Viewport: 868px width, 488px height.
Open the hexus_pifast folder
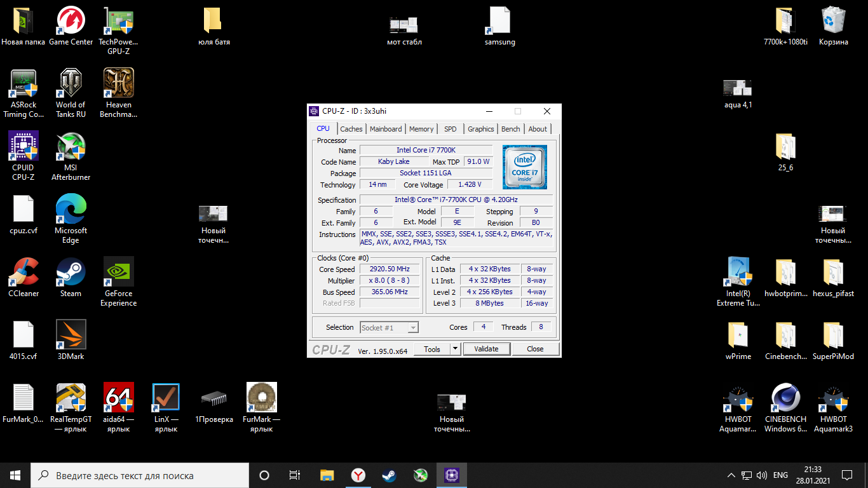click(x=833, y=278)
